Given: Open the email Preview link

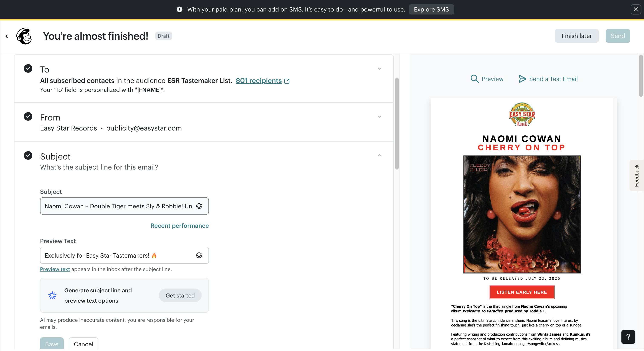Looking at the screenshot, I should click(492, 79).
